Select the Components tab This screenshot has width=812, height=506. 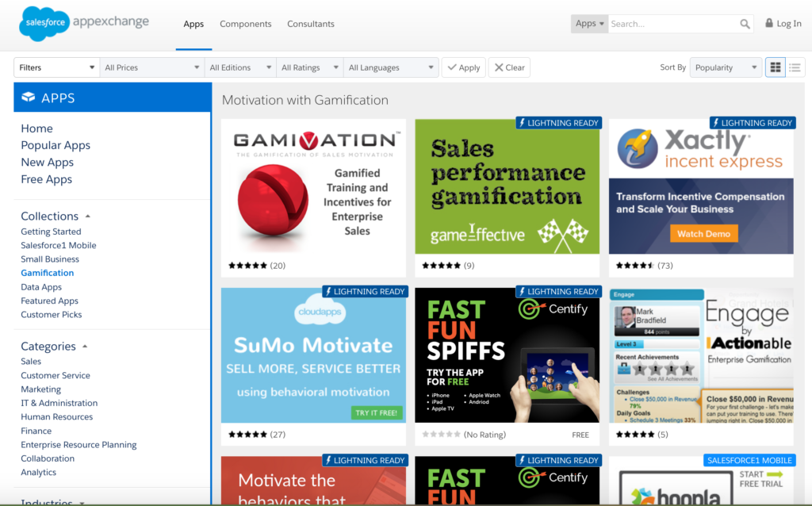tap(246, 24)
